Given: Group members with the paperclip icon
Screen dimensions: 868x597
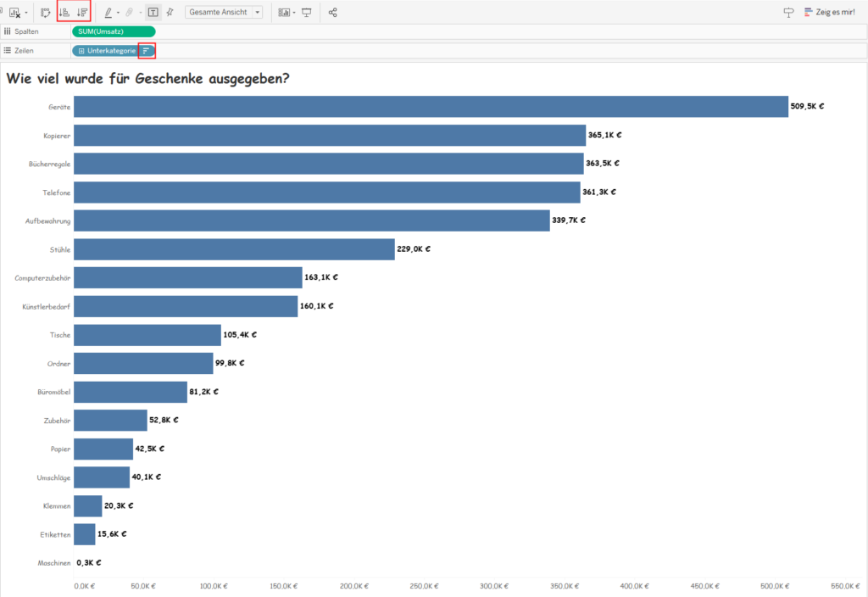Looking at the screenshot, I should 130,12.
